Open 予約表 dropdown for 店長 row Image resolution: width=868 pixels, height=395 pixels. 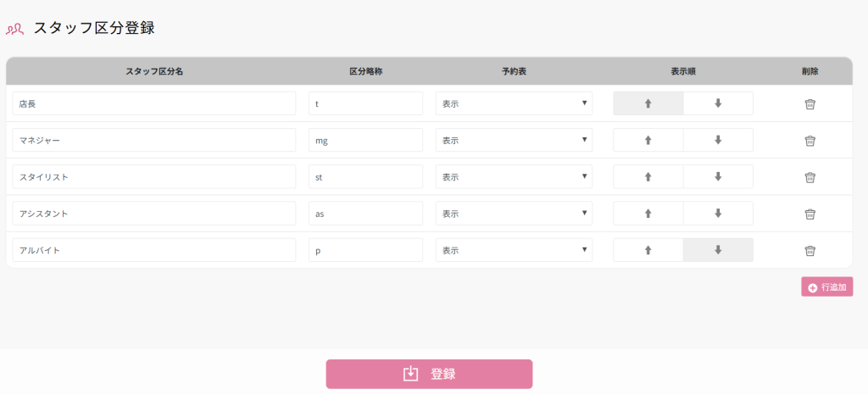pyautogui.click(x=514, y=104)
